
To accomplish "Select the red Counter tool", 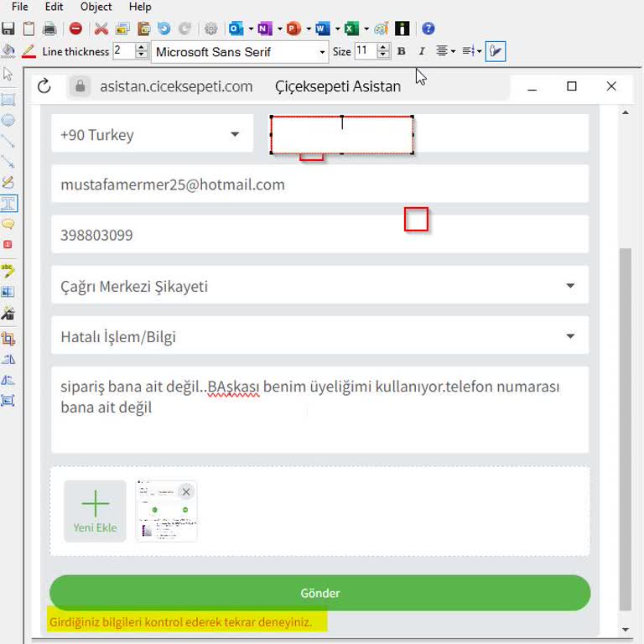I will (x=8, y=245).
